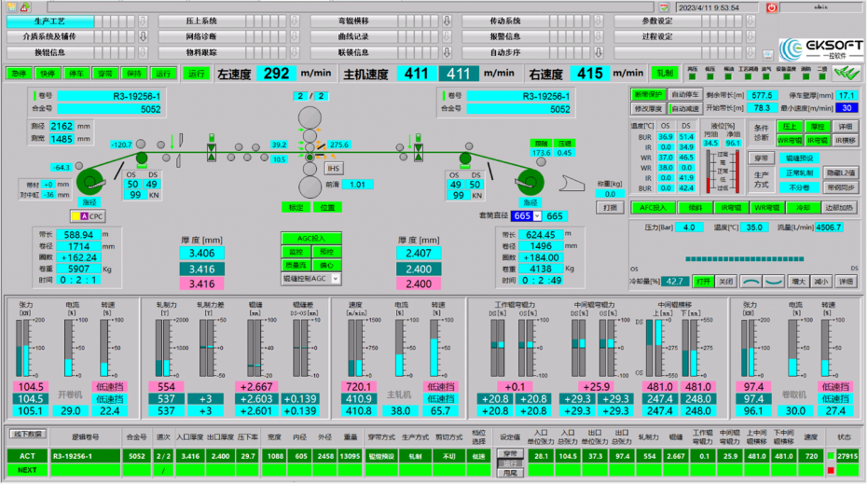Open the 参数设定 menu page

click(x=657, y=21)
